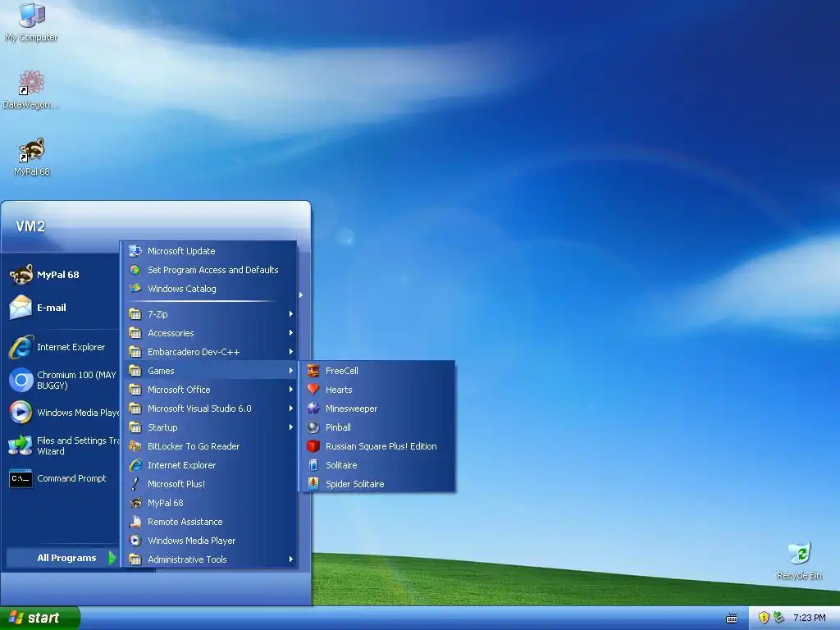This screenshot has width=840, height=630.
Task: Open Command Prompt from Start menu
Action: pos(62,478)
